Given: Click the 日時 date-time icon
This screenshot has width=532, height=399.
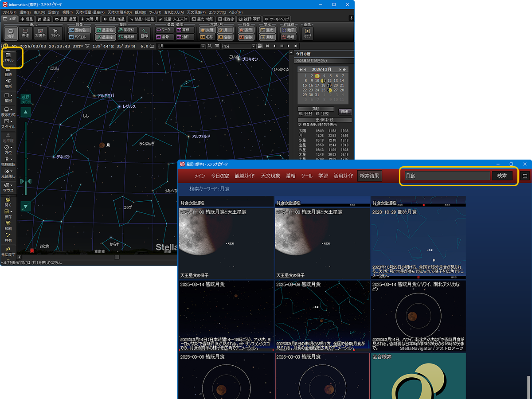Looking at the screenshot, I should [x=8, y=72].
